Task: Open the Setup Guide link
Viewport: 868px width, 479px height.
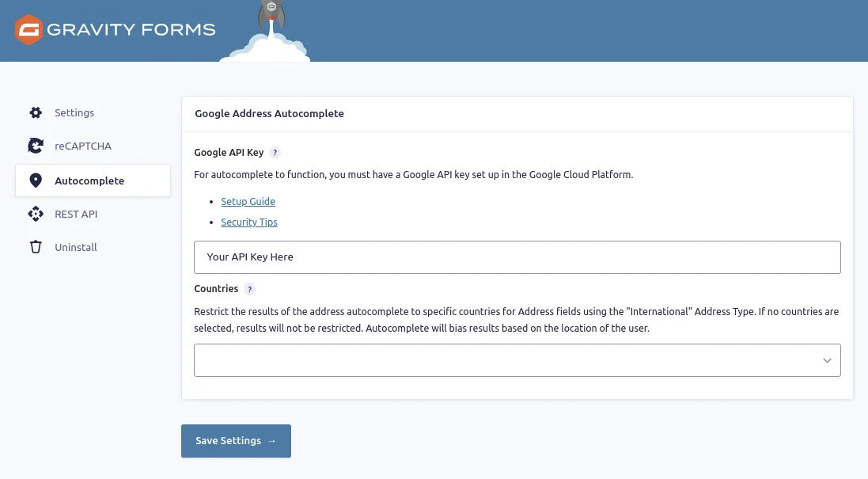Action: [x=248, y=201]
